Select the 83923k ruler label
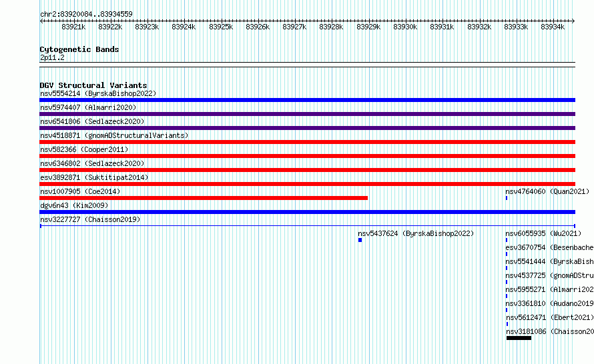The width and height of the screenshot is (594, 364). (147, 27)
